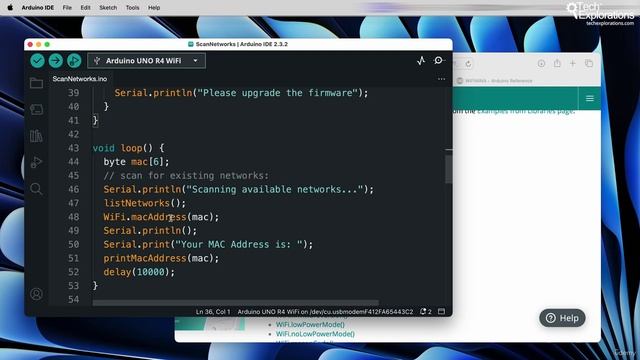This screenshot has width=640, height=360.
Task: Click the Upload arrow button
Action: (x=56, y=61)
